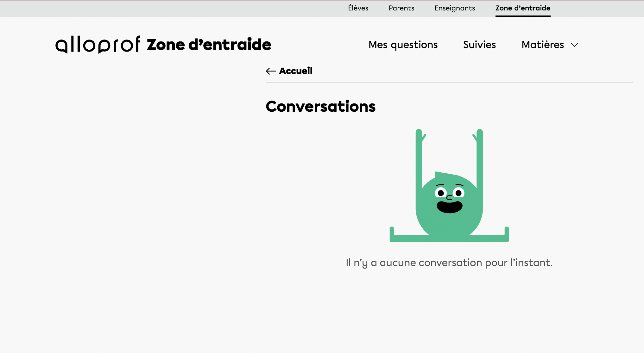
Task: Select the Zone d'entraide top tab
Action: [523, 8]
